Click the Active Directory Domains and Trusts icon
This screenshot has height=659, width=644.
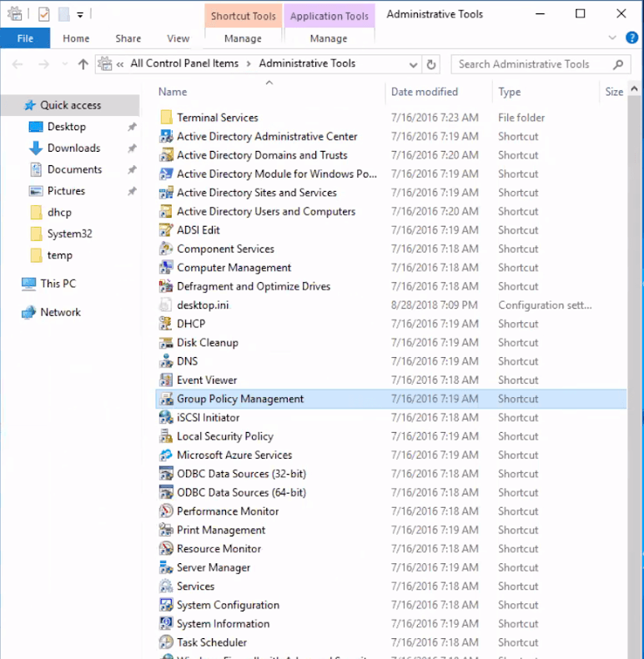coord(166,155)
